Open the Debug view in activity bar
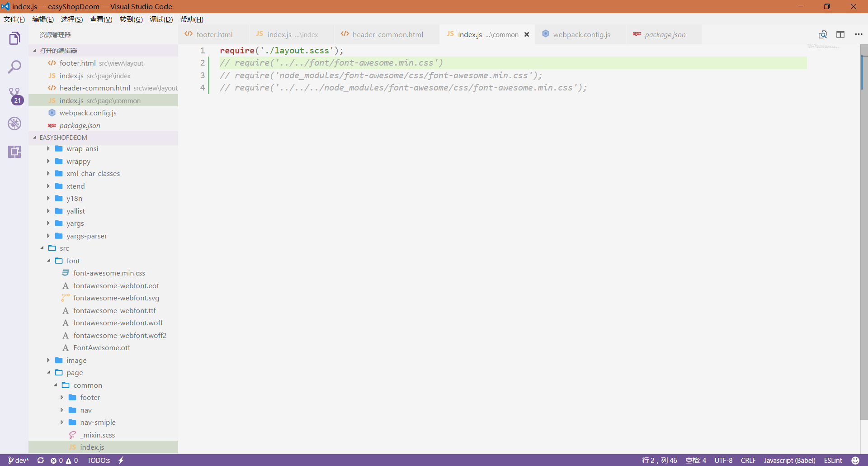The height and width of the screenshot is (466, 868). pos(14,124)
